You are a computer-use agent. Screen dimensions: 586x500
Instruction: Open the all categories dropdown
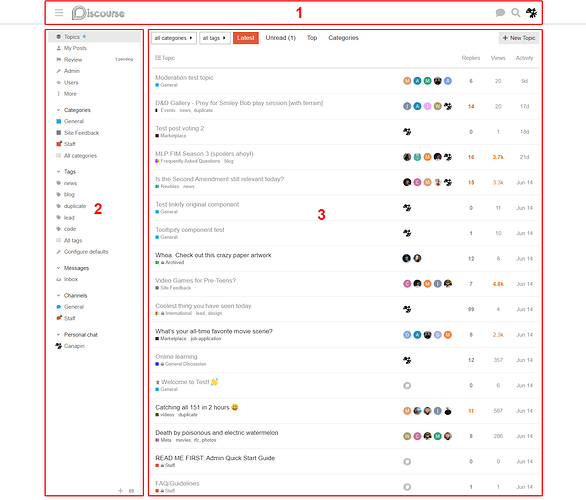(x=174, y=38)
